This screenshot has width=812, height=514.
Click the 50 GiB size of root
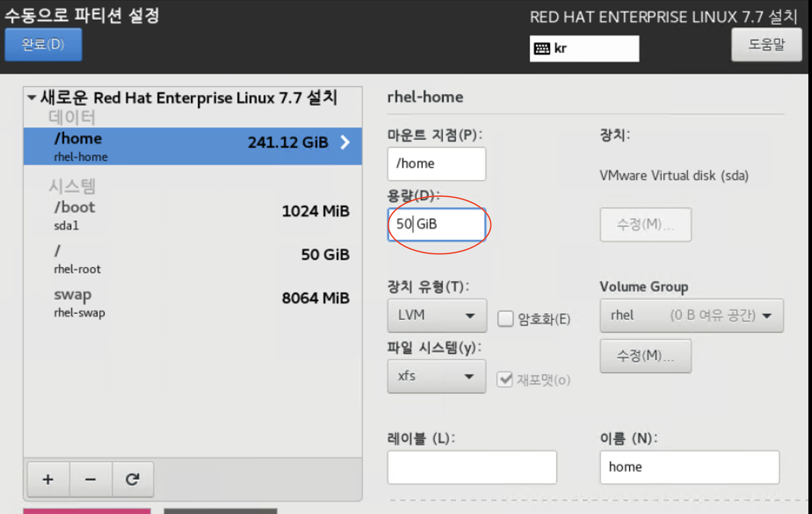tap(325, 255)
